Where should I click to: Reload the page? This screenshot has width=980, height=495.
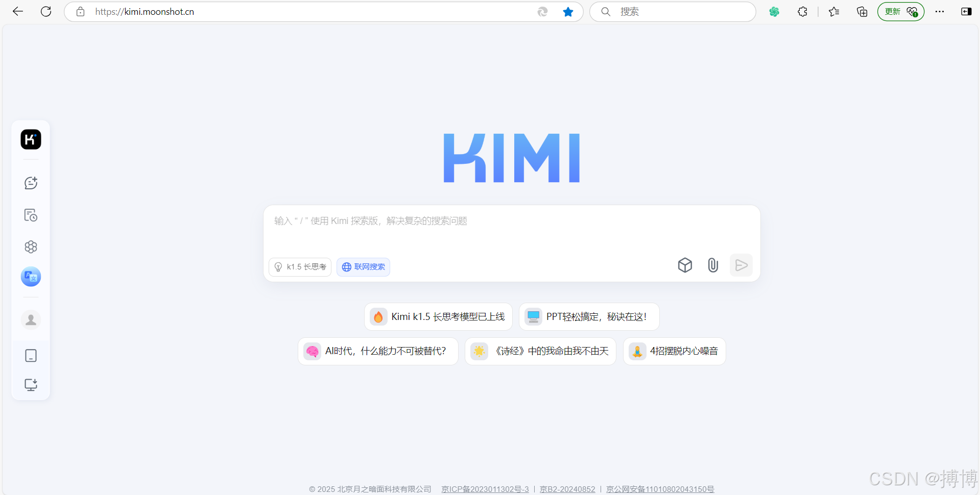[x=46, y=11]
